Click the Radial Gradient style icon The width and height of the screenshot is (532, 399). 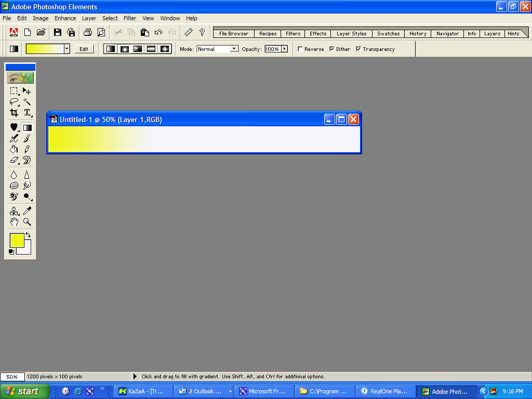coord(124,49)
